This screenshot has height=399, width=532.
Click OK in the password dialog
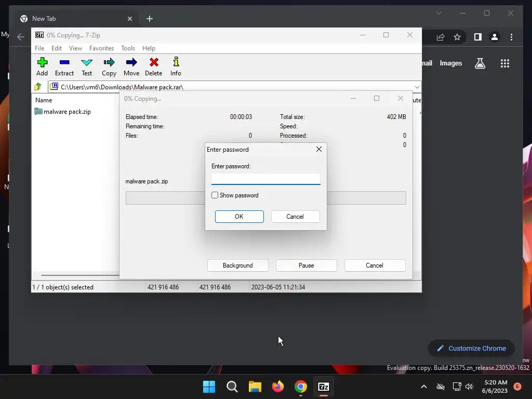[x=239, y=217]
